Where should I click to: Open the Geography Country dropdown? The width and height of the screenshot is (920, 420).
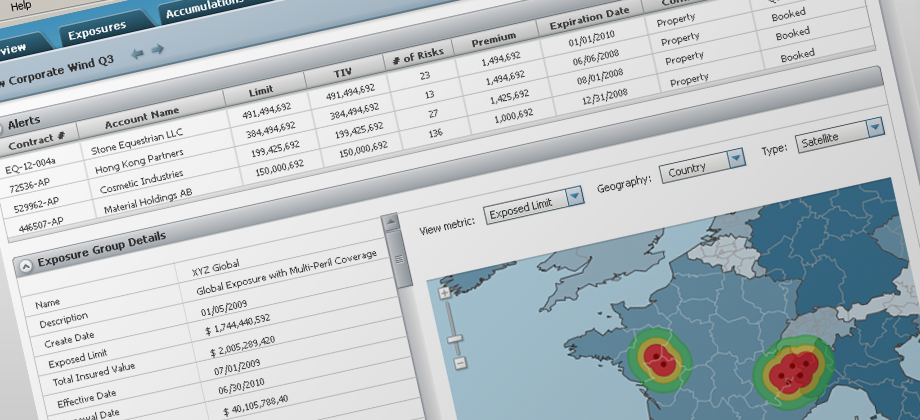pyautogui.click(x=736, y=158)
